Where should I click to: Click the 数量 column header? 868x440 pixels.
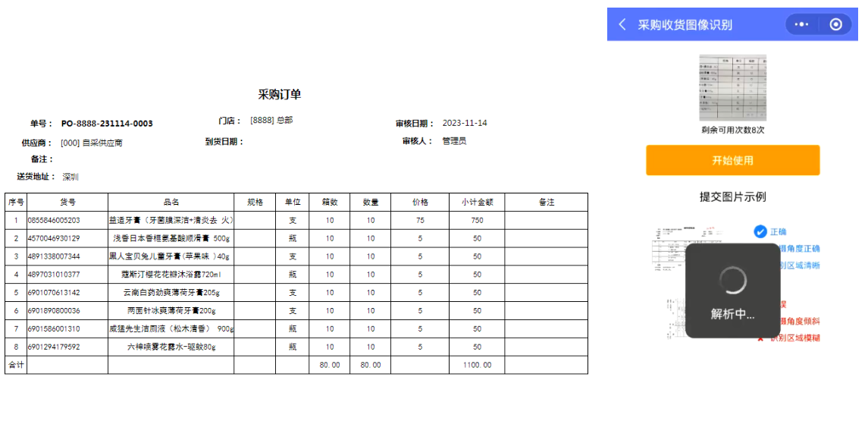click(371, 203)
